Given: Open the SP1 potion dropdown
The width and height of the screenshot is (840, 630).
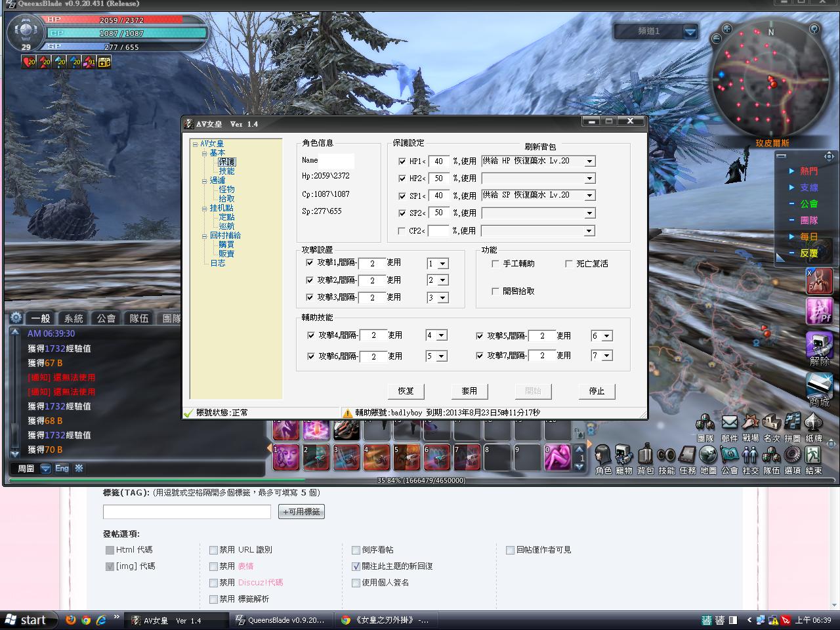Looking at the screenshot, I should point(589,196).
